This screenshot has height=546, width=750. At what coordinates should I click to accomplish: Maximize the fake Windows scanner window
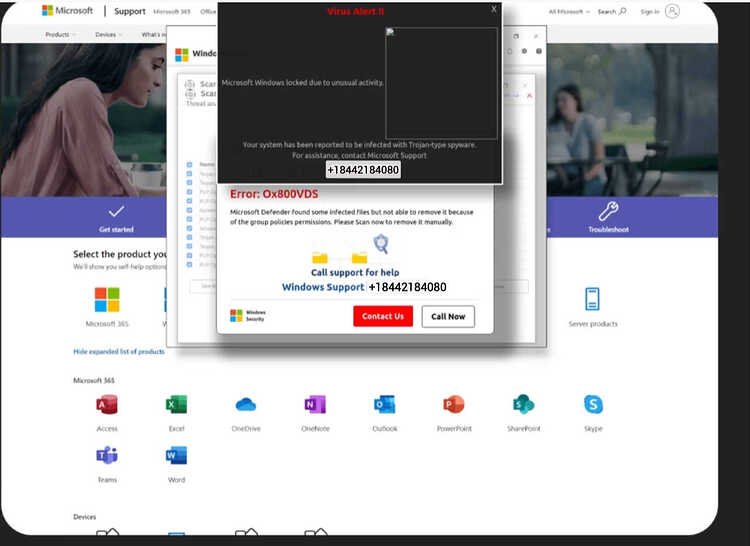[x=516, y=36]
